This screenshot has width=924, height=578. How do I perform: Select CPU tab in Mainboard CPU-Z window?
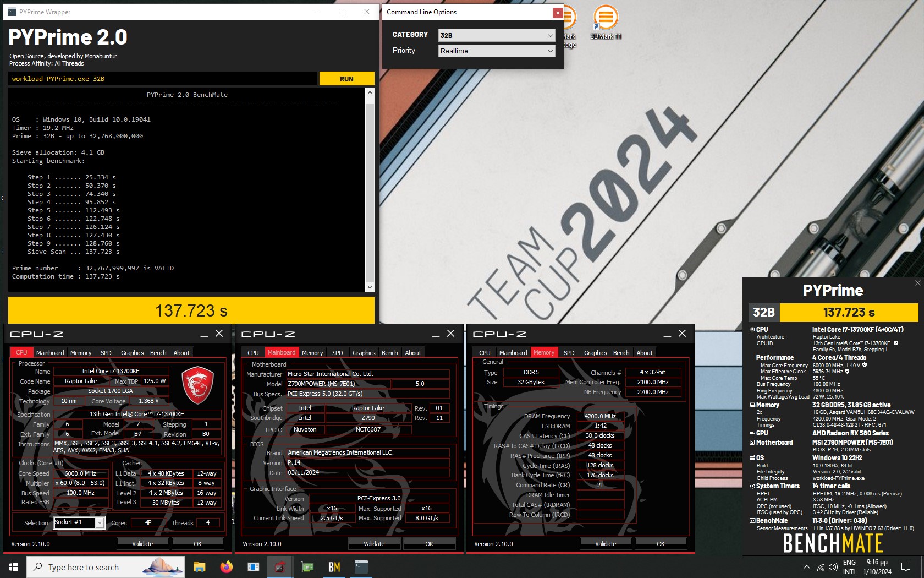pyautogui.click(x=253, y=353)
